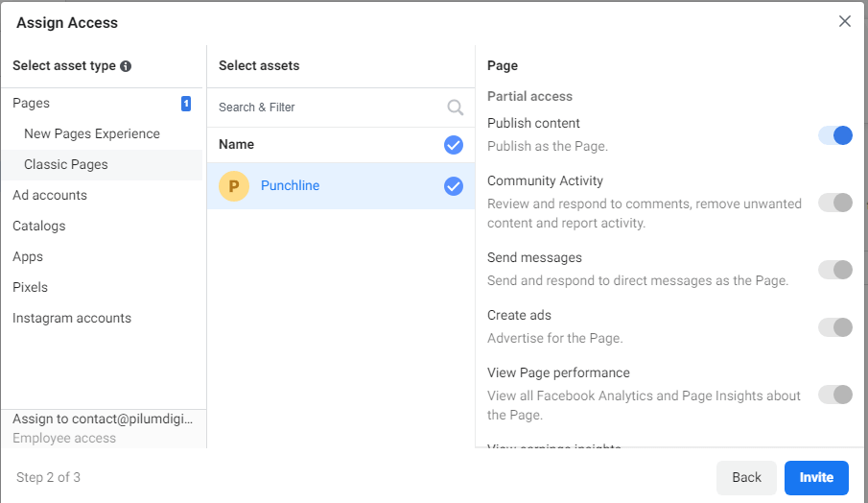Switch on the Create ads toggle
This screenshot has height=503, width=868.
[x=835, y=327]
